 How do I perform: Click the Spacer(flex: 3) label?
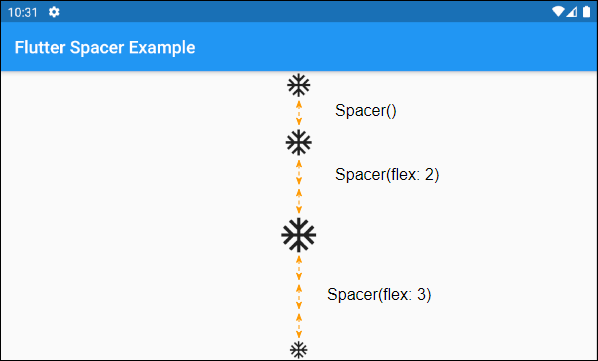point(379,294)
